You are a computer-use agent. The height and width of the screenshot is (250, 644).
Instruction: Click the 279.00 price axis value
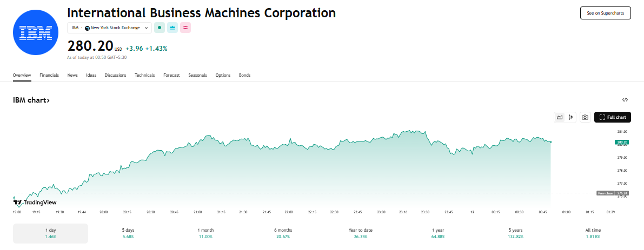622,157
